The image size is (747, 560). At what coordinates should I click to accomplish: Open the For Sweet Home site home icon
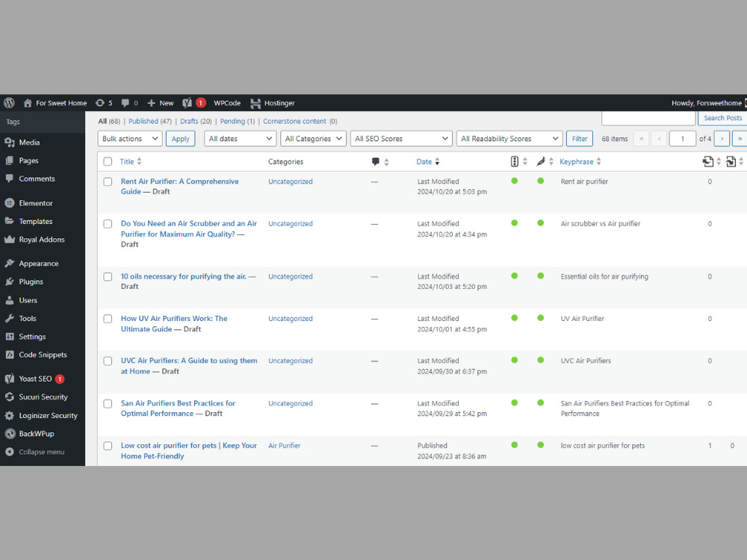coord(28,103)
